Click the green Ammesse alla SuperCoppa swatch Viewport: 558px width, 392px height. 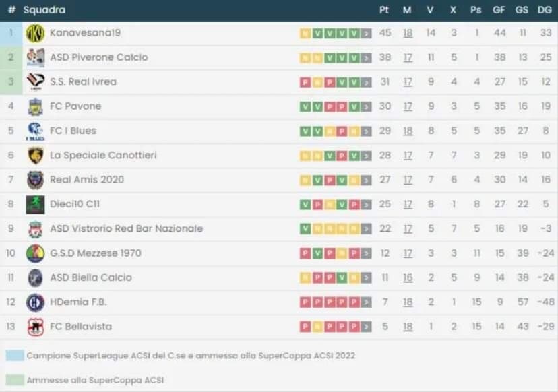tap(15, 380)
